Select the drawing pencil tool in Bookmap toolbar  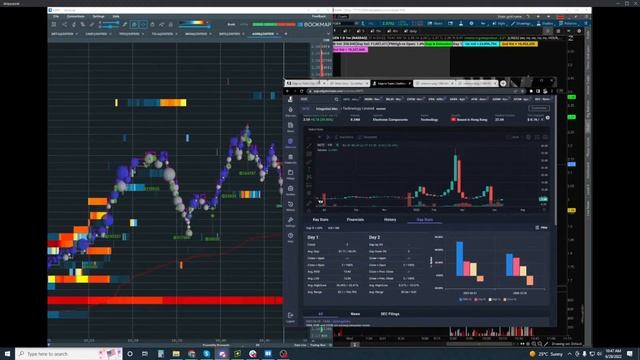click(125, 24)
